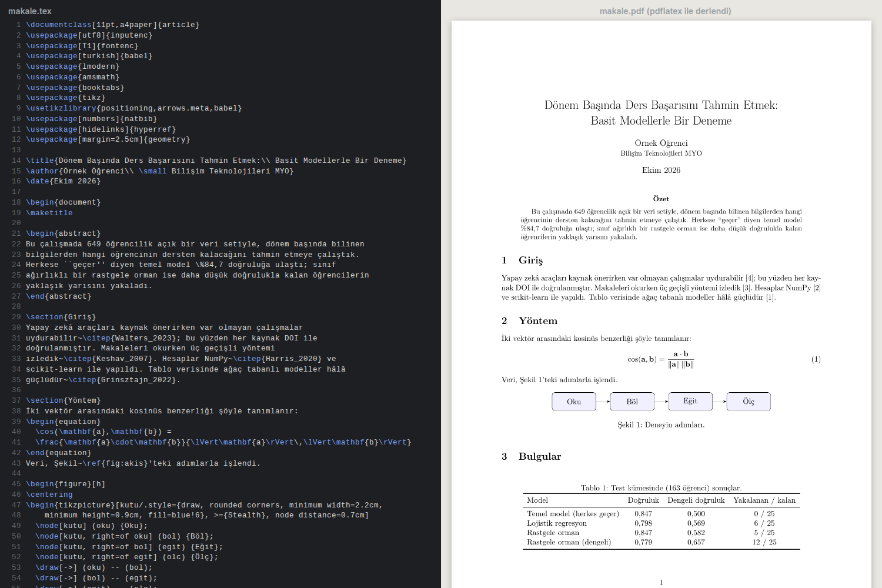This screenshot has width=882, height=588.
Task: Click the \begin{tikzpicture} source line
Action: pos(205,505)
